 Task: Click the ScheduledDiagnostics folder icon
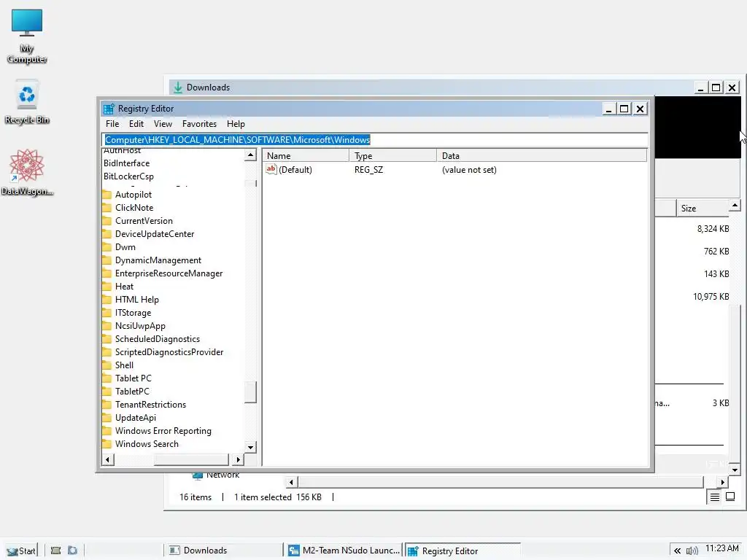click(x=107, y=338)
